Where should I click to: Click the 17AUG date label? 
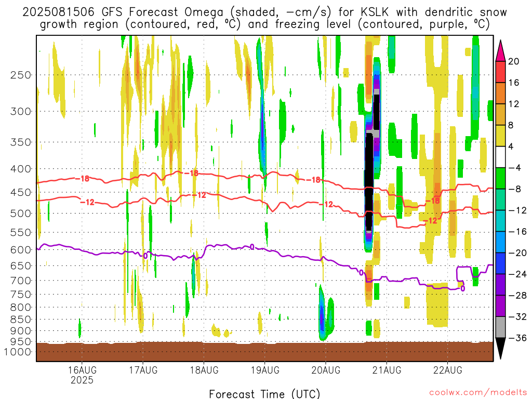(x=143, y=370)
